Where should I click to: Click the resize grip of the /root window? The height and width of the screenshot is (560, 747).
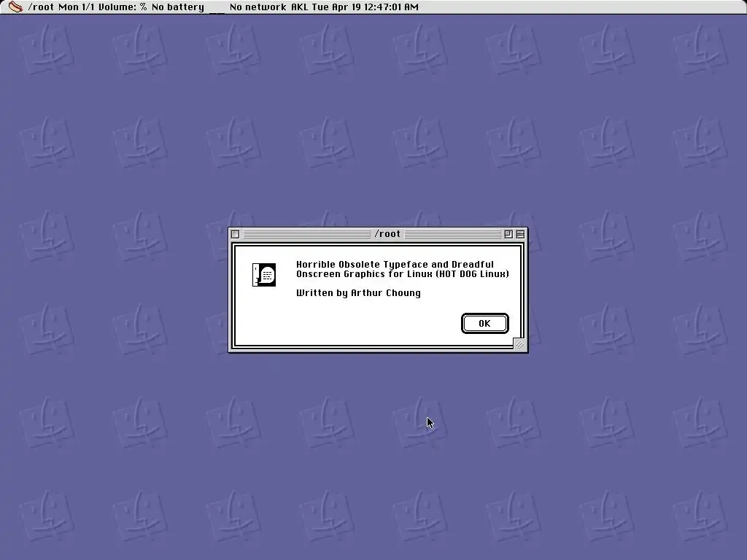tap(519, 345)
